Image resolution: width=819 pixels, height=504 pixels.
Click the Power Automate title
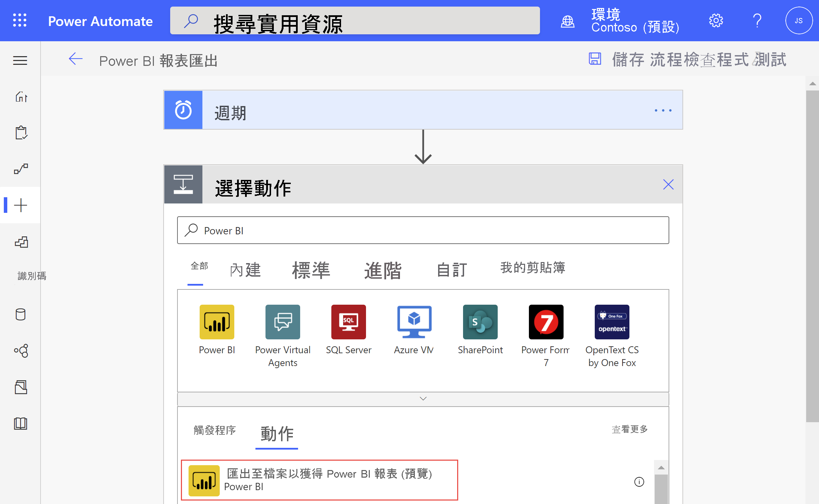101,21
